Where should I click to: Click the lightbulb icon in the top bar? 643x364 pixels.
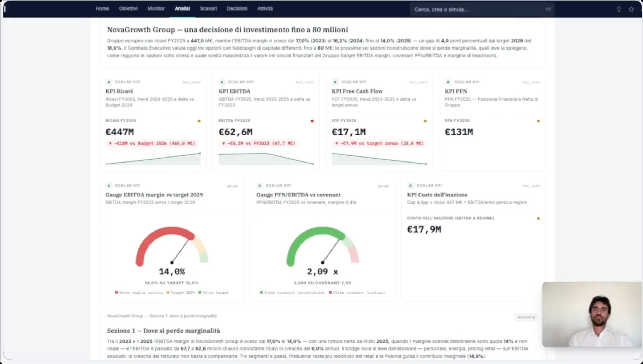[619, 9]
